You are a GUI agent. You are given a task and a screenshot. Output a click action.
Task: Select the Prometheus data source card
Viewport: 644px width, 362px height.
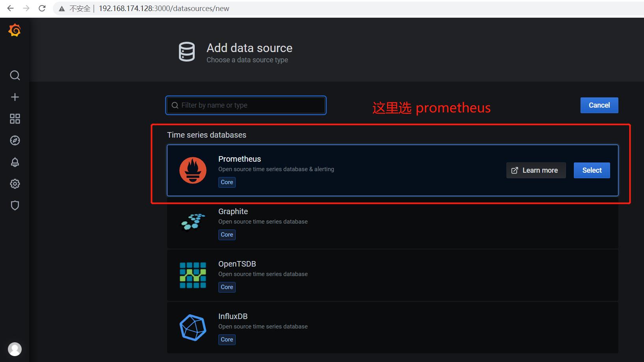(393, 170)
